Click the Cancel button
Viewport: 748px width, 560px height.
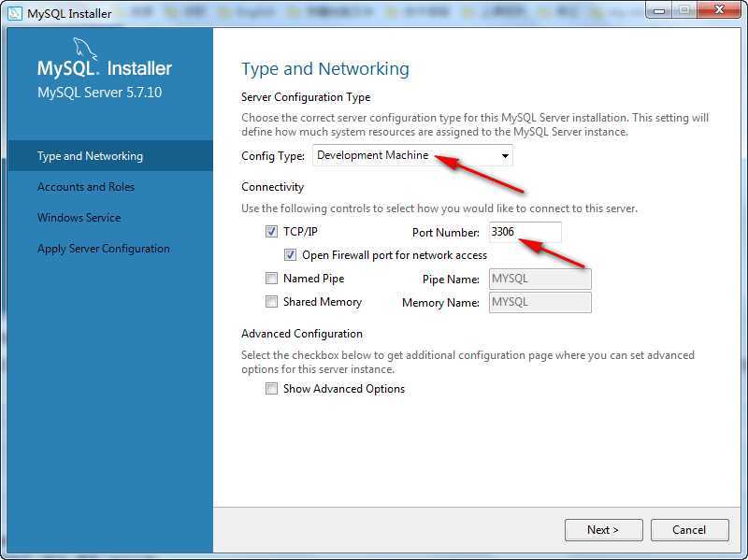coord(689,530)
